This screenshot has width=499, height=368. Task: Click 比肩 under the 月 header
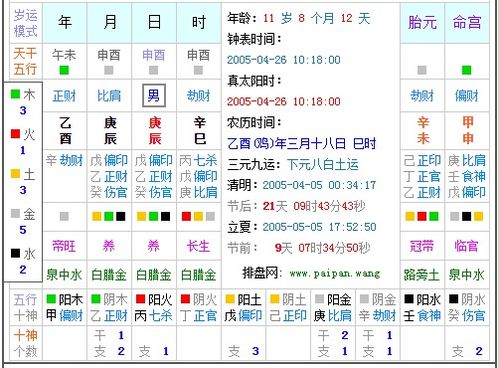coord(109,96)
